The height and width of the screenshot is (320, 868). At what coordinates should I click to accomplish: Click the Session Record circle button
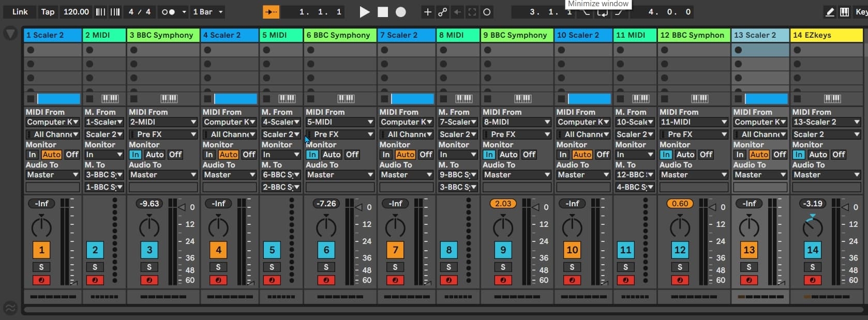487,12
